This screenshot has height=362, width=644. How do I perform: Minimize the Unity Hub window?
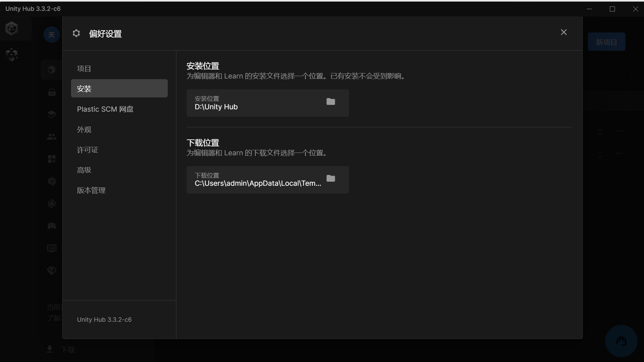(589, 9)
